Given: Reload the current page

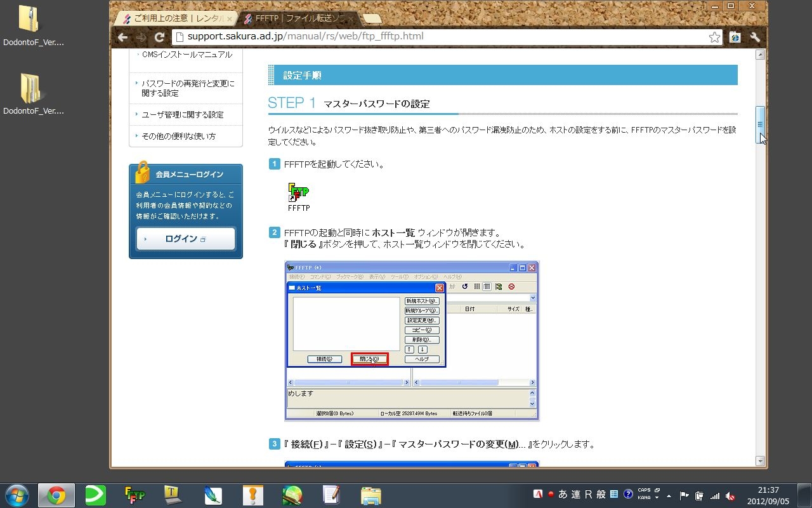Looking at the screenshot, I should (159, 37).
